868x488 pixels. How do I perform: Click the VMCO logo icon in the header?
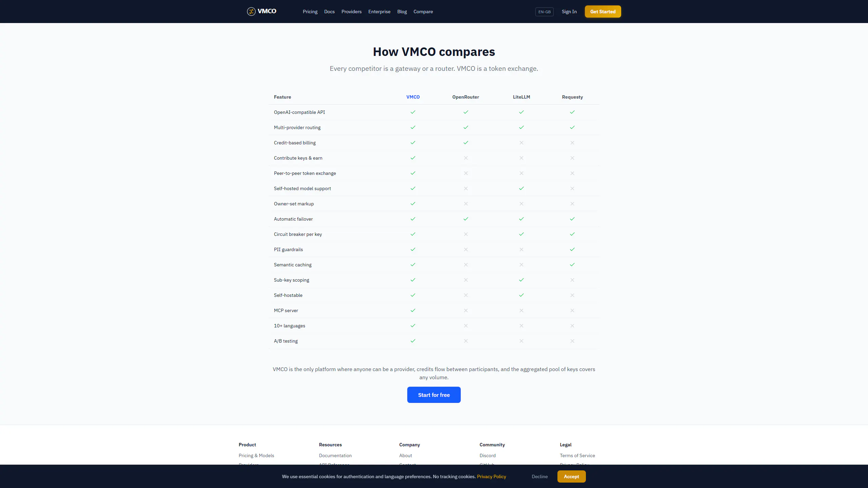(251, 12)
